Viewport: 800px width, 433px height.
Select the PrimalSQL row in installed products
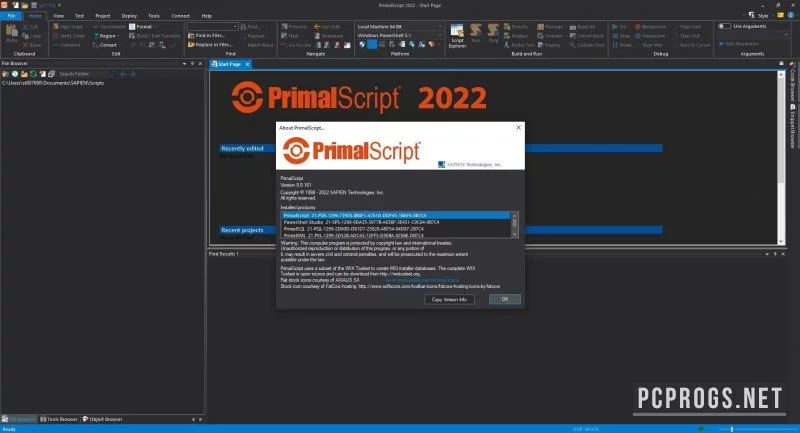pyautogui.click(x=396, y=229)
